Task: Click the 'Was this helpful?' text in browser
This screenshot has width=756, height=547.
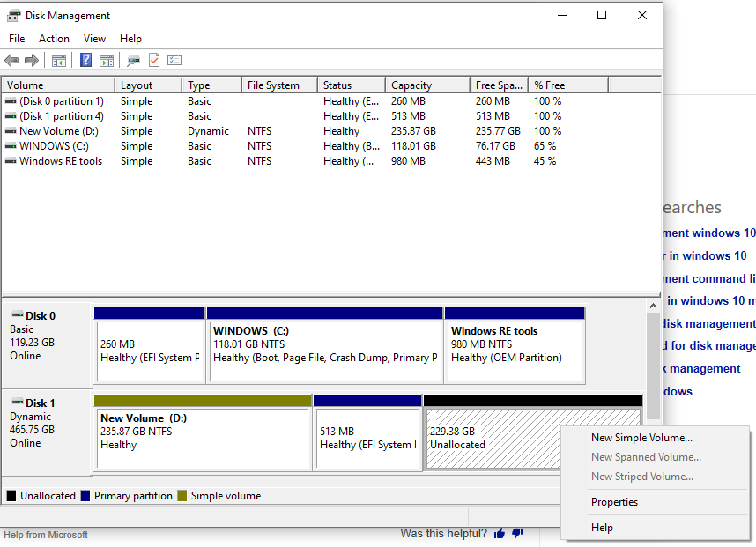Action: [443, 534]
